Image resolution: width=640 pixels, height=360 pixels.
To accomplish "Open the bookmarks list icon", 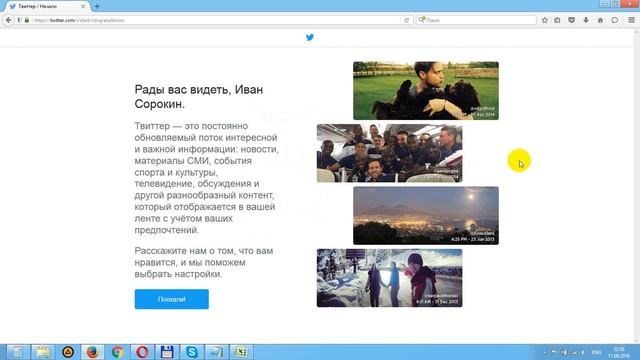I will [x=557, y=20].
